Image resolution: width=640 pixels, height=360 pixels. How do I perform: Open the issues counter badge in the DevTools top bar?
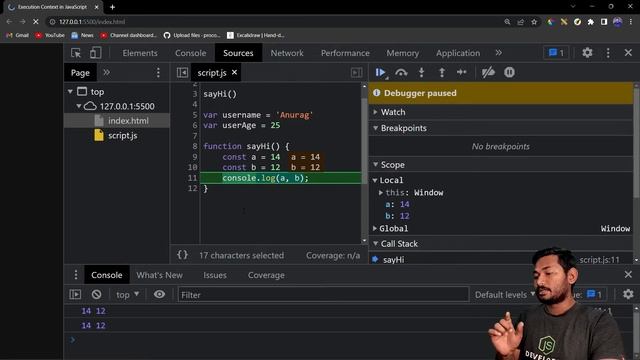(556, 53)
